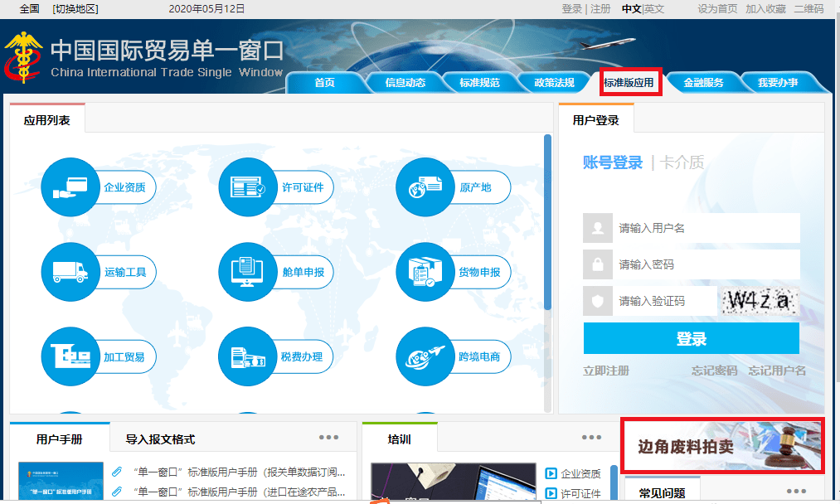Screen dimensions: 840x504
Task: Select the 用户登录 panel tab
Action: pos(595,120)
